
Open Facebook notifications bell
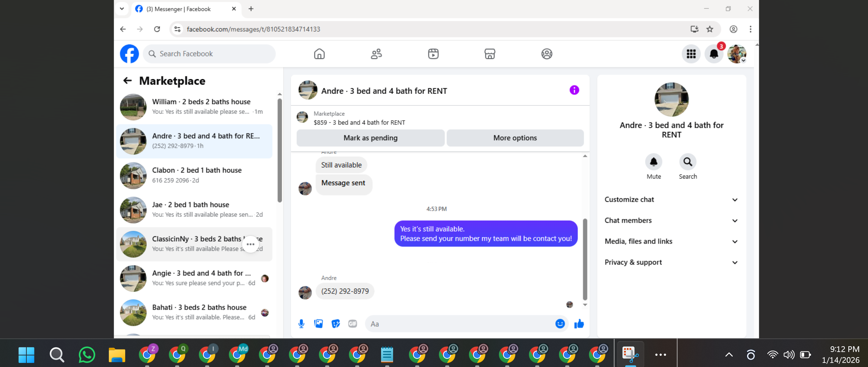click(x=714, y=54)
